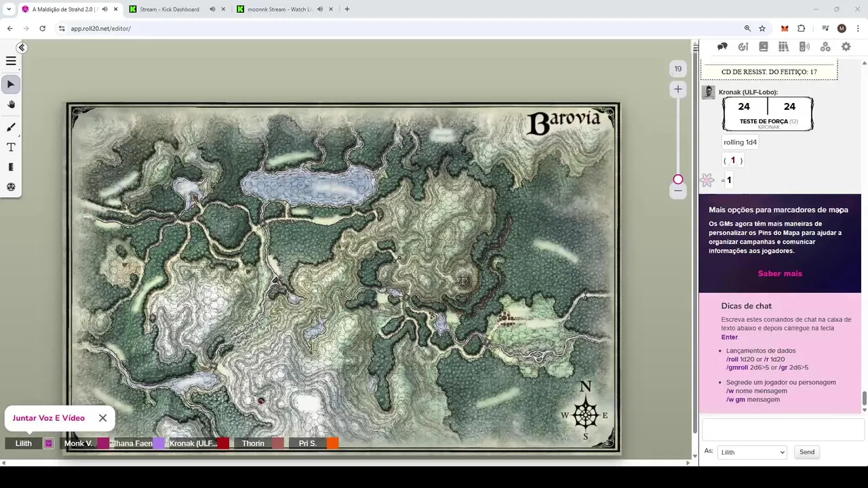Toggle Lilith's player color checkbox
868x488 pixels.
click(49, 443)
